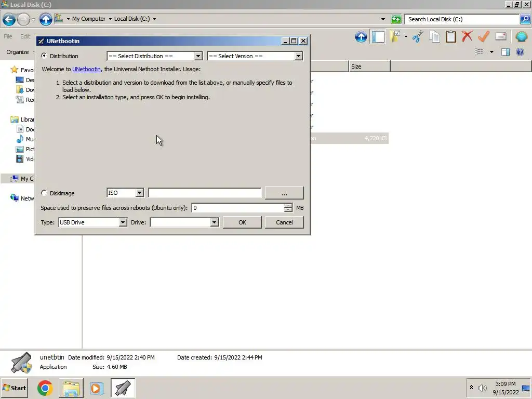Expand the address bar history dropdown
Screen dimensions: 532x399
coord(383,19)
